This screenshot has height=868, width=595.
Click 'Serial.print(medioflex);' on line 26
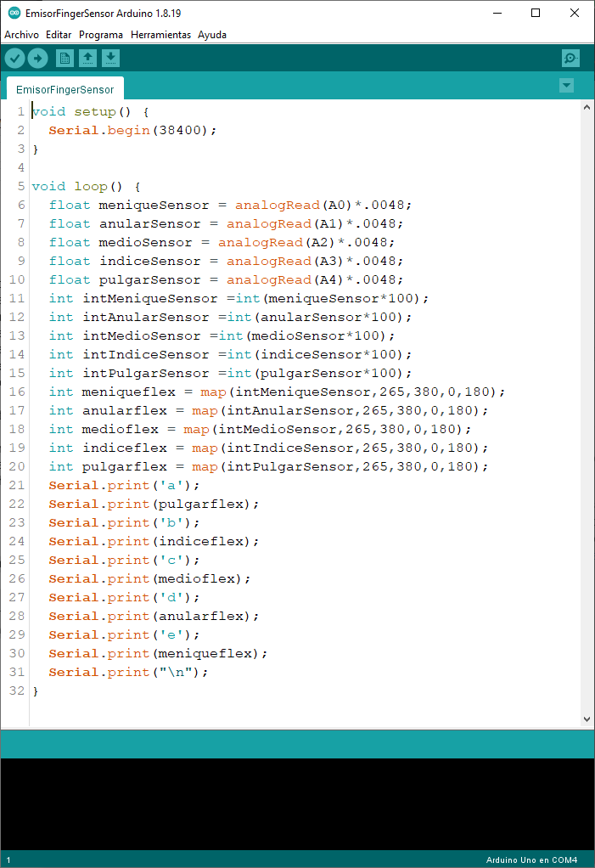tap(150, 579)
